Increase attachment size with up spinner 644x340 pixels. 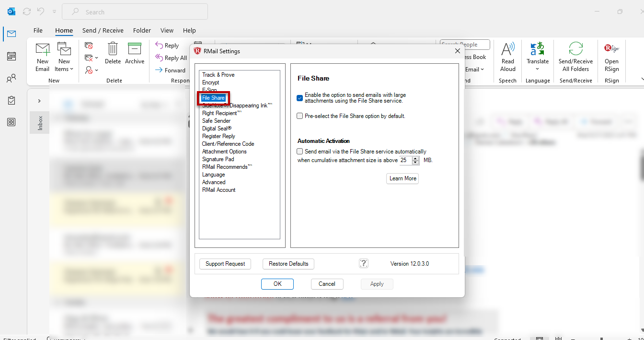click(x=415, y=158)
